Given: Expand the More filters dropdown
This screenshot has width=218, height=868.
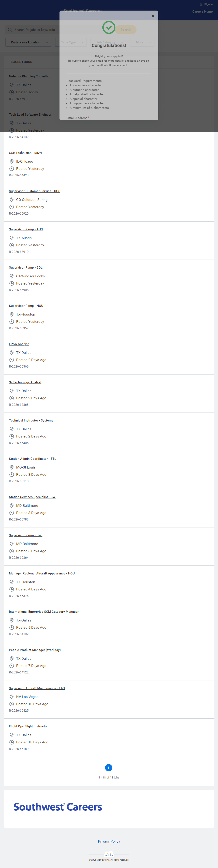Looking at the screenshot, I should [142, 43].
